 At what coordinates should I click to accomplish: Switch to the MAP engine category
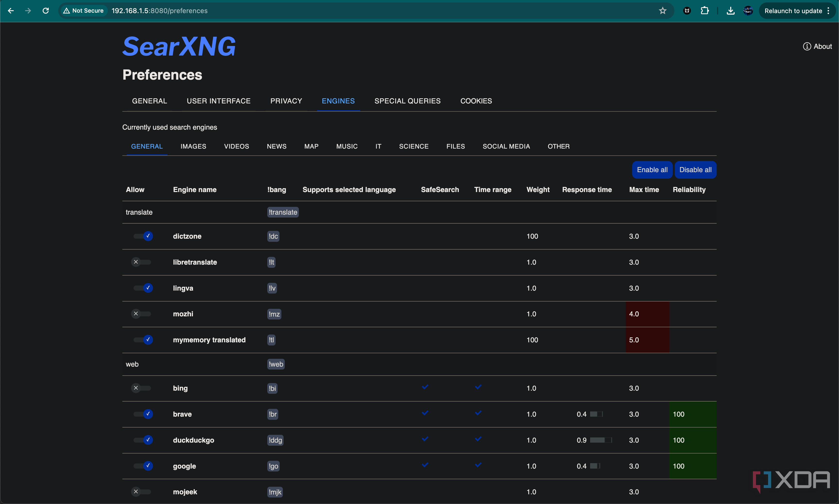pos(311,146)
